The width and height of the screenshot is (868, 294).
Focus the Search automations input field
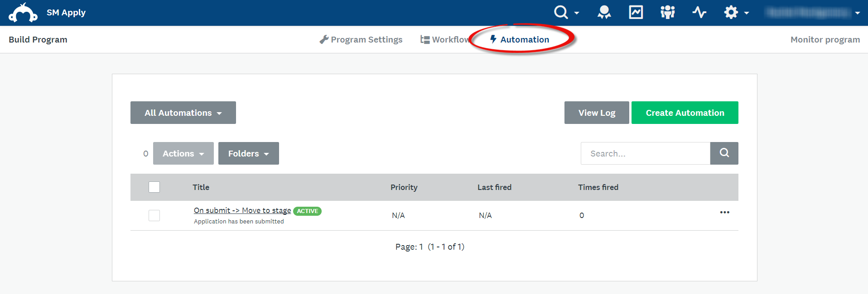pos(645,153)
